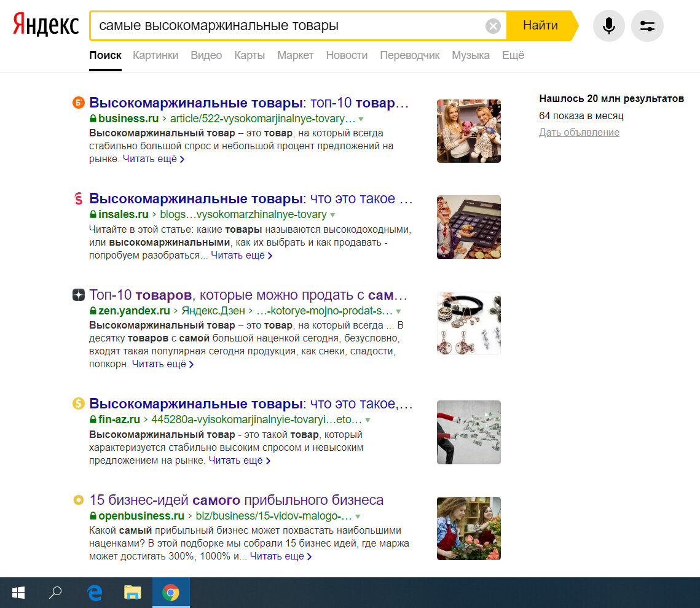
Task: Open the Ещё menu
Action: (x=513, y=55)
